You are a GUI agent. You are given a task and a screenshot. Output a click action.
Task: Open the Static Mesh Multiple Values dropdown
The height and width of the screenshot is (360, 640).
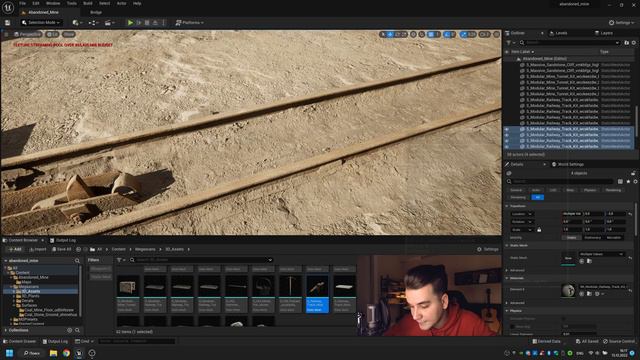[601, 254]
